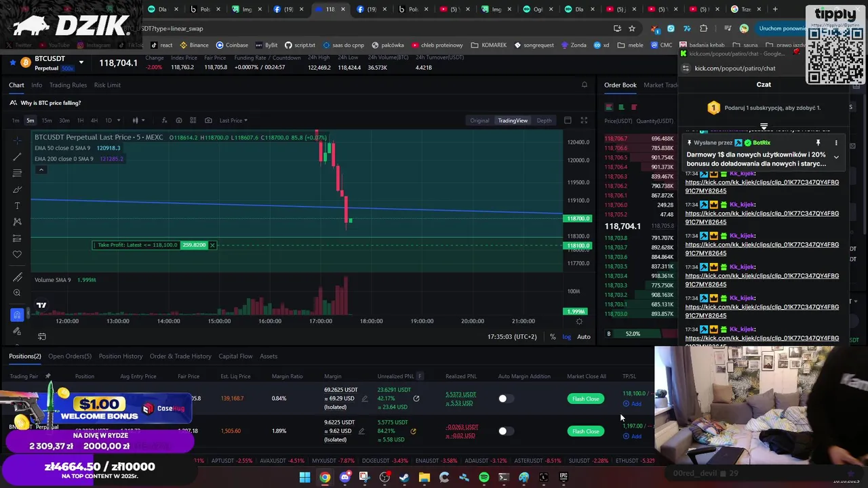
Task: Open the Windows Start menu
Action: [304, 477]
